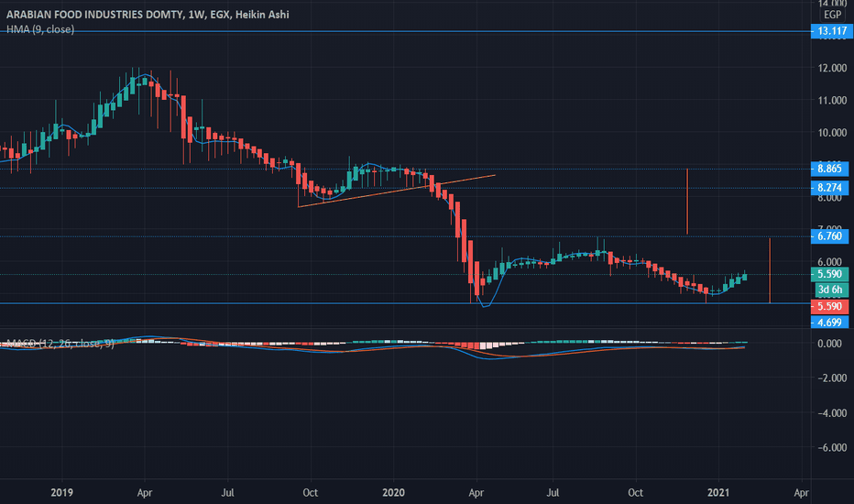
Task: Click the 3d 6h countdown label
Action: click(x=831, y=290)
